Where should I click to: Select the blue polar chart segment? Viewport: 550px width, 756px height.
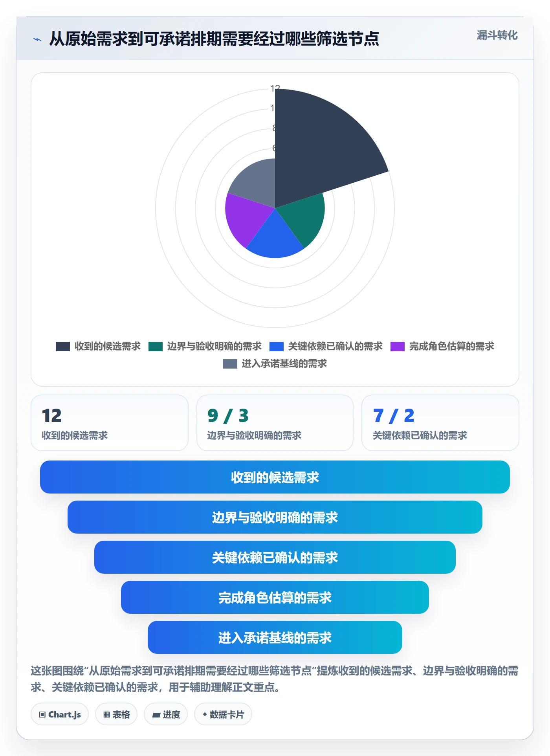(275, 240)
